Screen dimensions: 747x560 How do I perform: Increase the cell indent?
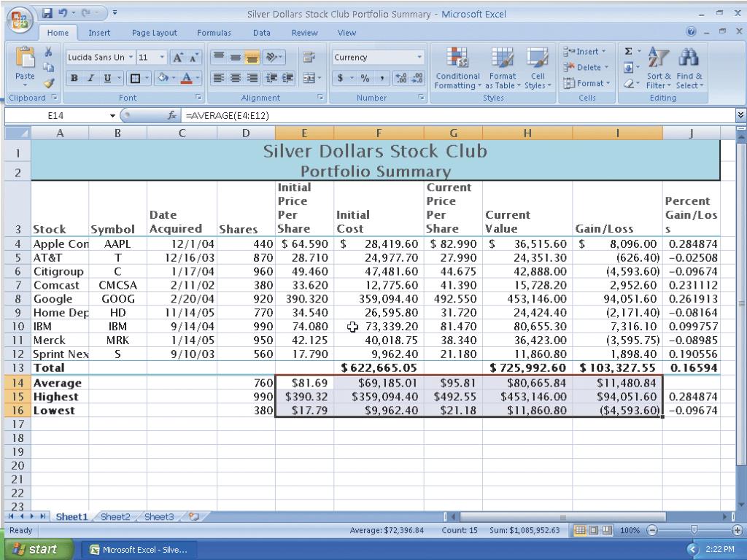[287, 78]
